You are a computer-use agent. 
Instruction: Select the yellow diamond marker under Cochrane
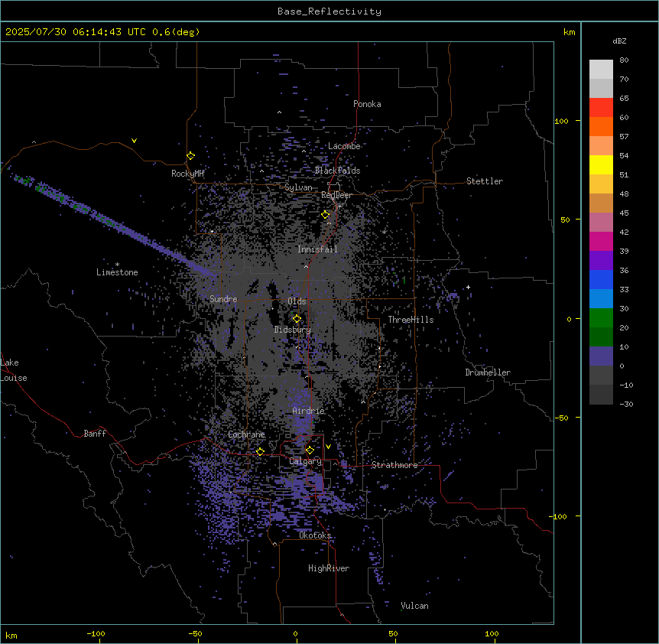[x=260, y=451]
